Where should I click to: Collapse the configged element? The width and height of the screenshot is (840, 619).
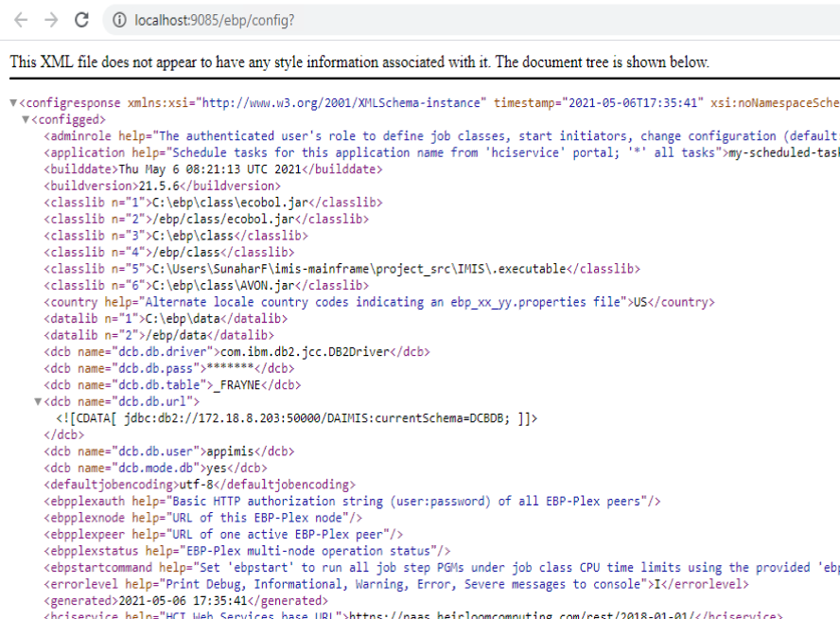[x=26, y=119]
